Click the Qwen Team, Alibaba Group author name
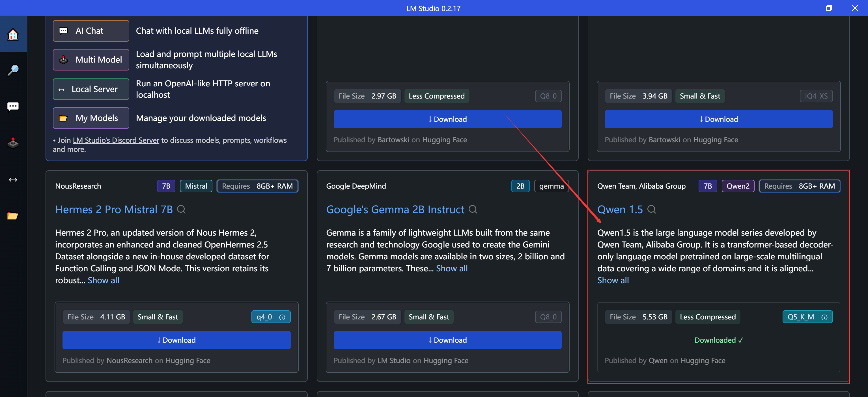This screenshot has width=868, height=397. [641, 186]
